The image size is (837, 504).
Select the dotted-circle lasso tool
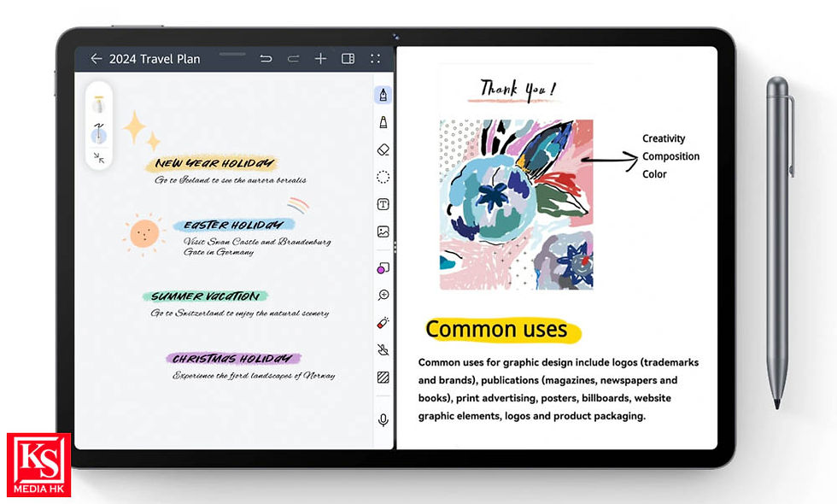coord(383,177)
